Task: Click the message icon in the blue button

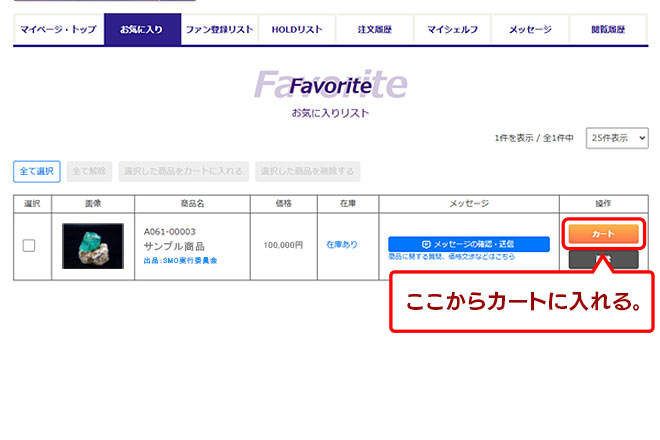Action: pyautogui.click(x=425, y=244)
